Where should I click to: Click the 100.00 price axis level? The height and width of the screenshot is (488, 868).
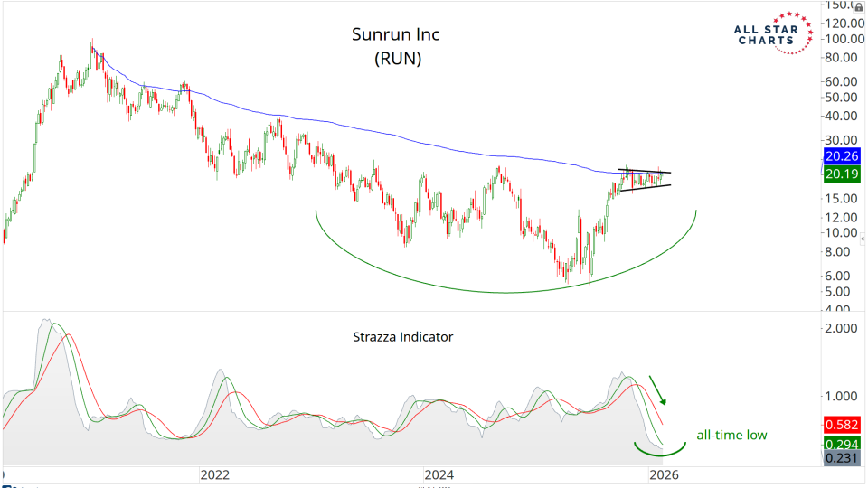click(x=844, y=39)
